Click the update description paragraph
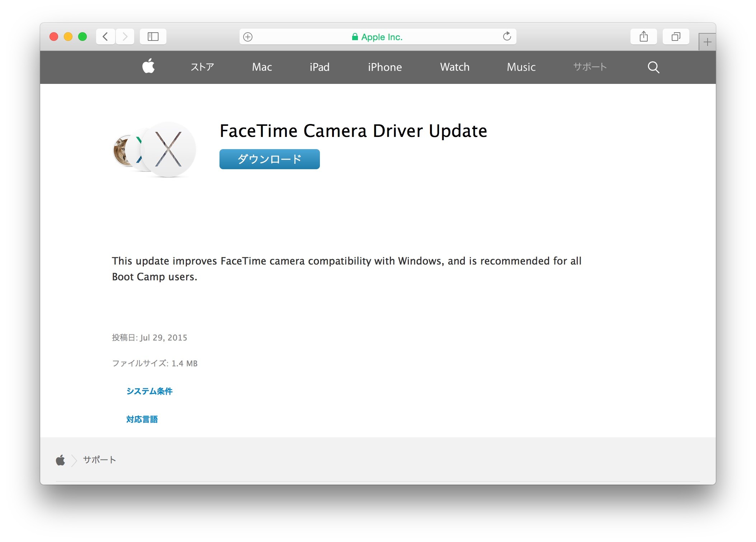This screenshot has height=542, width=756. click(x=346, y=269)
